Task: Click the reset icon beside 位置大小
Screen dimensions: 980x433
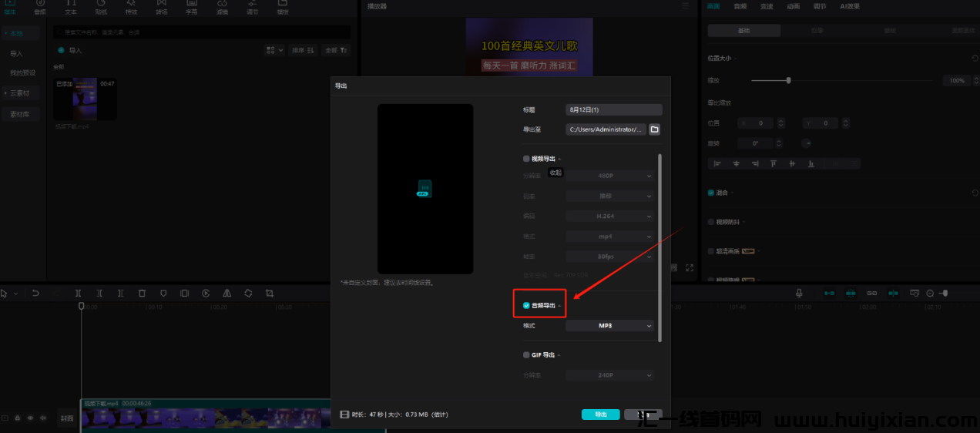Action: 975,59
